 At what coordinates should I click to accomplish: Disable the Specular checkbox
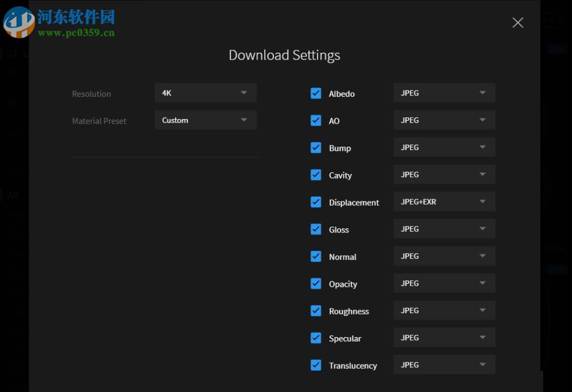316,338
